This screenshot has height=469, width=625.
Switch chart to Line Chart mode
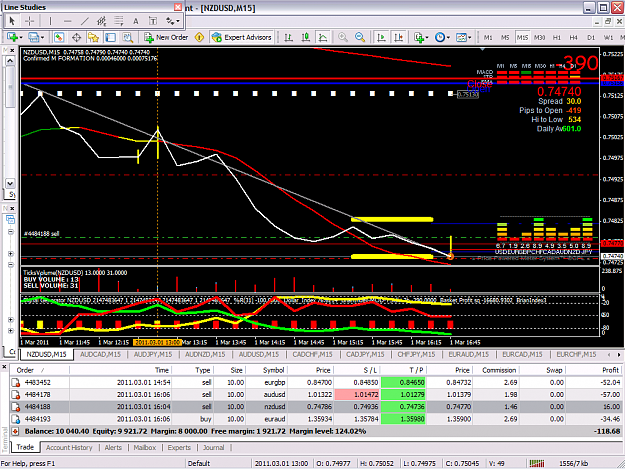(x=322, y=37)
